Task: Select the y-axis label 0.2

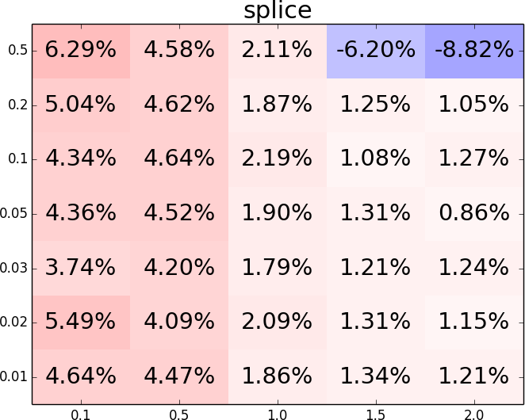Action: click(19, 105)
